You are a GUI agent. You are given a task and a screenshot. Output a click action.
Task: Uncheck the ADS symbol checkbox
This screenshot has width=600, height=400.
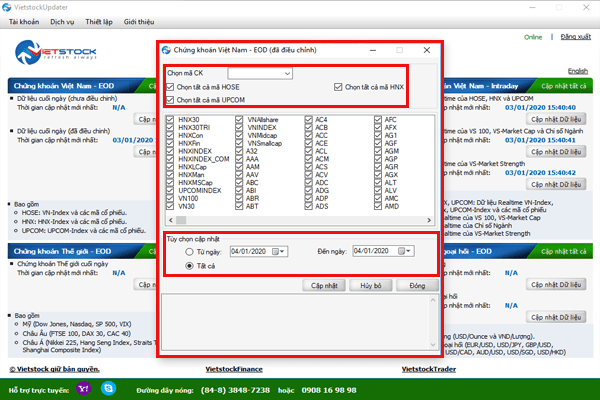(308, 206)
